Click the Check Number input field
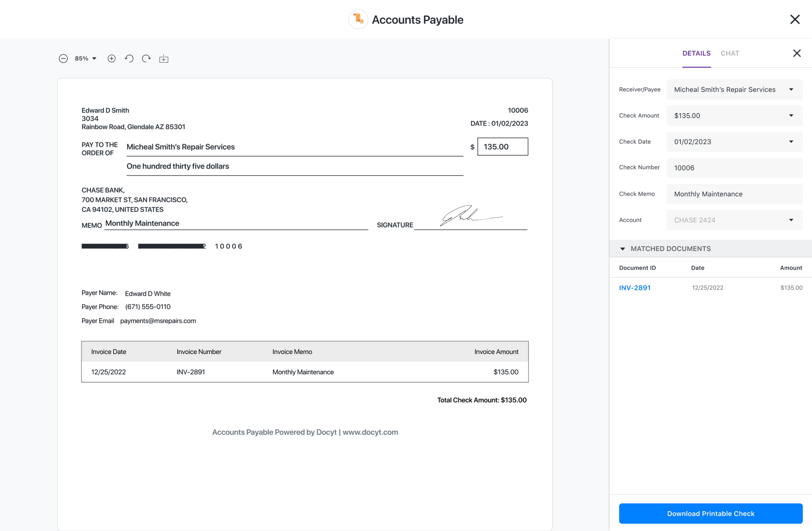Image resolution: width=812 pixels, height=531 pixels. coord(734,168)
